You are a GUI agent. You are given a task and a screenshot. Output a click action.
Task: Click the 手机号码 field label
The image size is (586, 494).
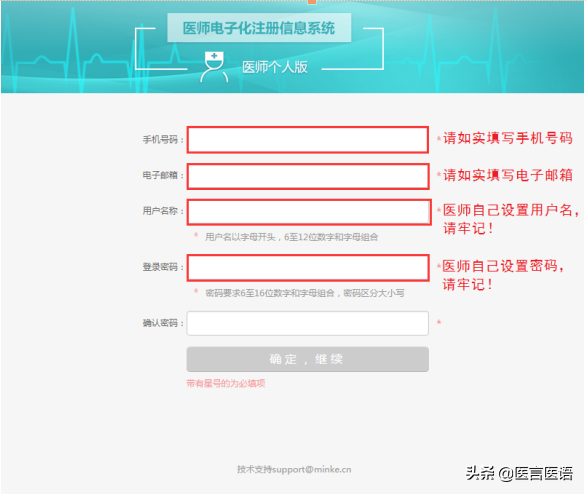163,140
